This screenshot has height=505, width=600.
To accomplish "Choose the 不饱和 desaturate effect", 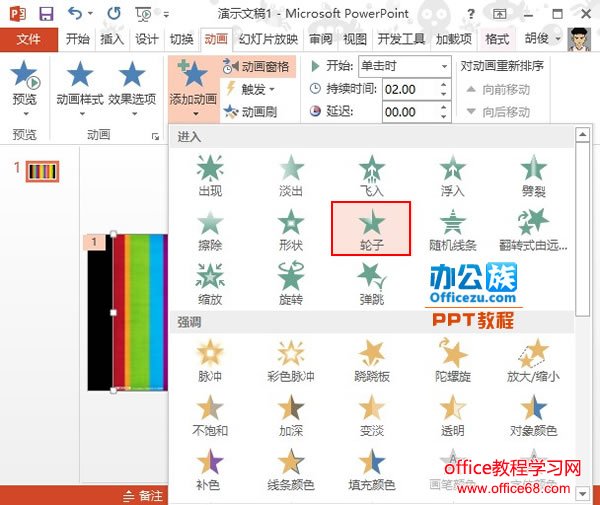I will 210,415.
